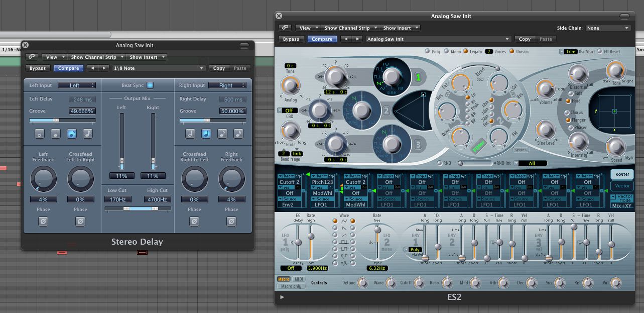This screenshot has width=644, height=313.
Task: Click ES2 oscillator 1 button
Action: coord(418,77)
